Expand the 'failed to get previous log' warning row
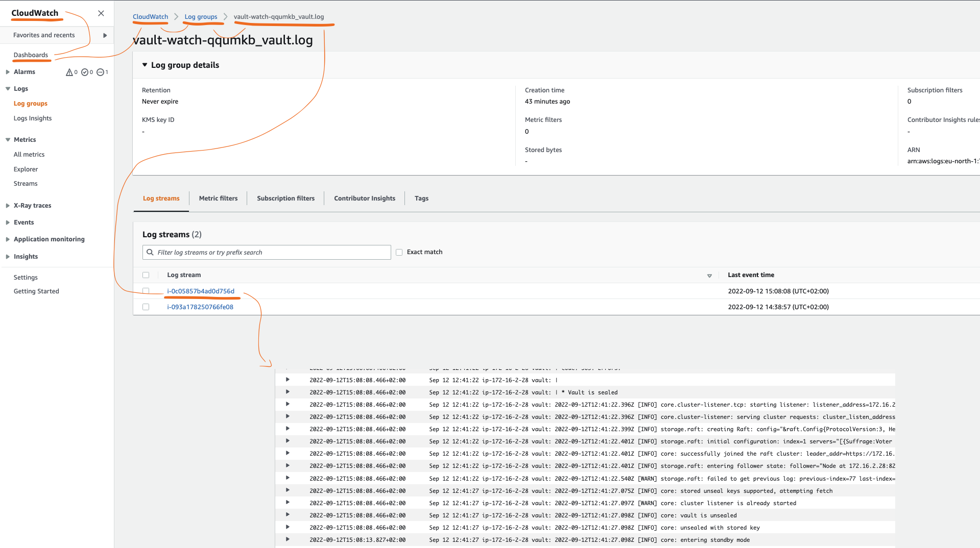980x548 pixels. [x=288, y=478]
